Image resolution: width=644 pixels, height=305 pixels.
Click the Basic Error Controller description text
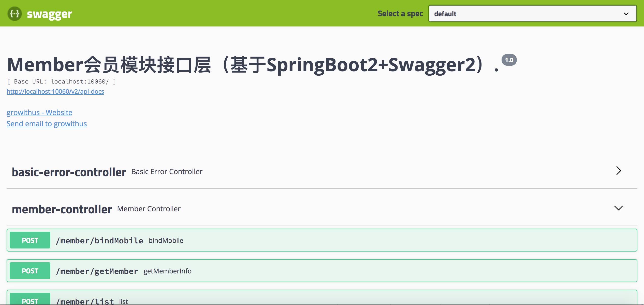coord(167,172)
